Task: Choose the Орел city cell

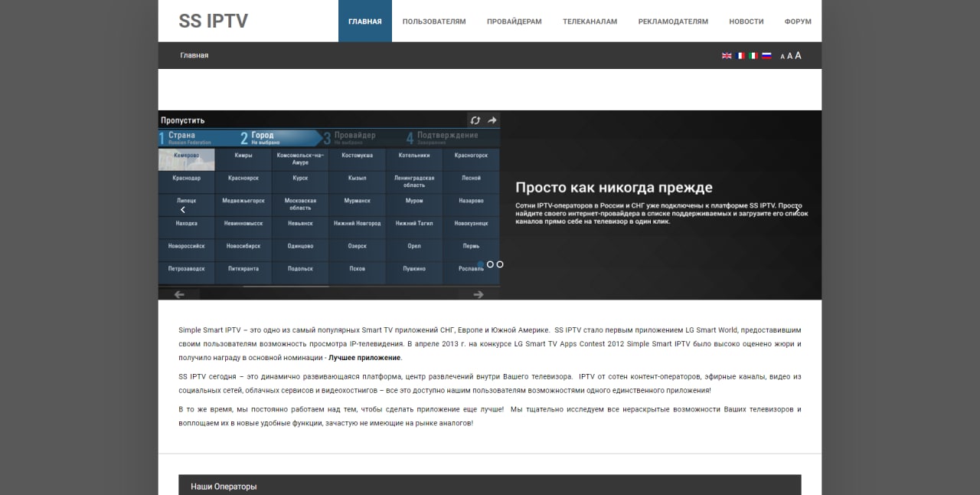Action: point(414,250)
